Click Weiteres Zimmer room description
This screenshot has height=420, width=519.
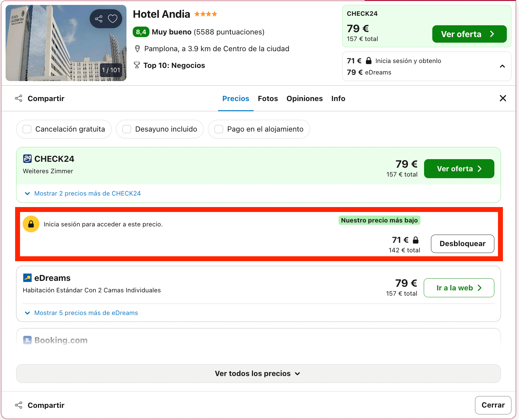[x=48, y=171]
